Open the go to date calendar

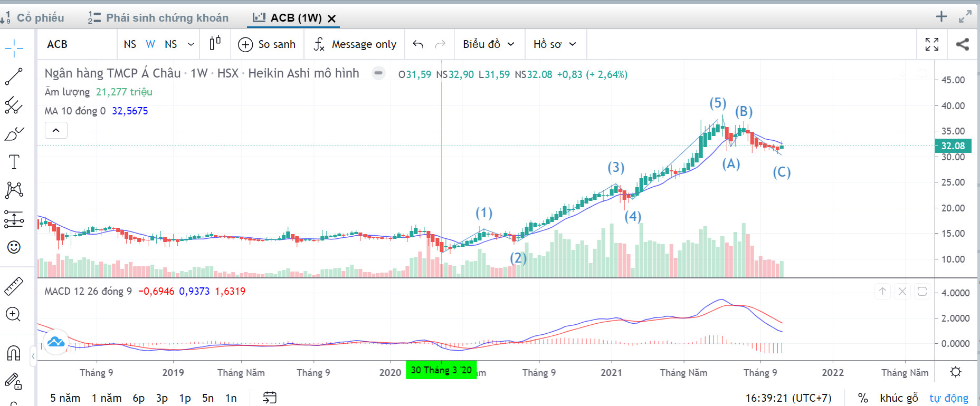pos(270,398)
